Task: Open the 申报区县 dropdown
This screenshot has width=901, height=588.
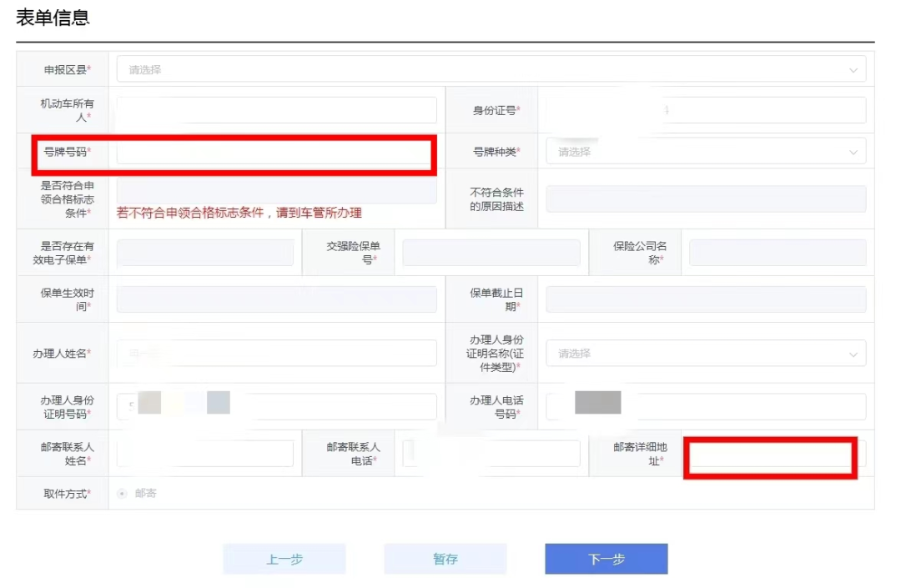Action: [491, 70]
